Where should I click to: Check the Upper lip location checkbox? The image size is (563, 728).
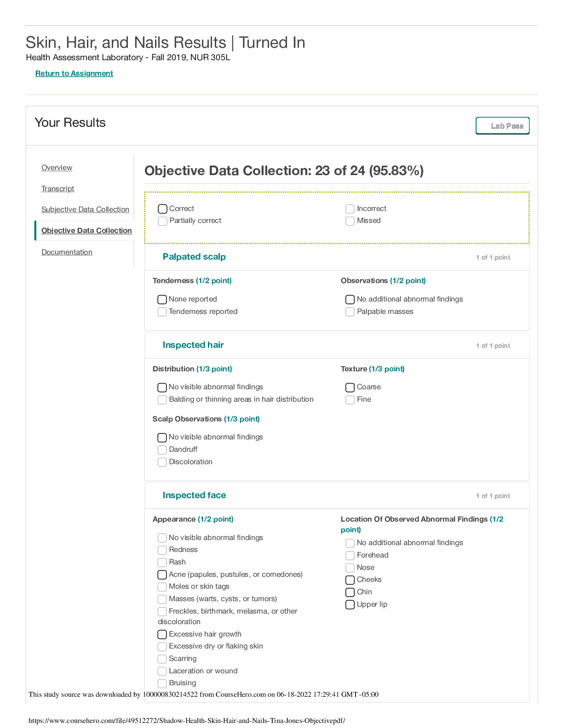[x=350, y=605]
